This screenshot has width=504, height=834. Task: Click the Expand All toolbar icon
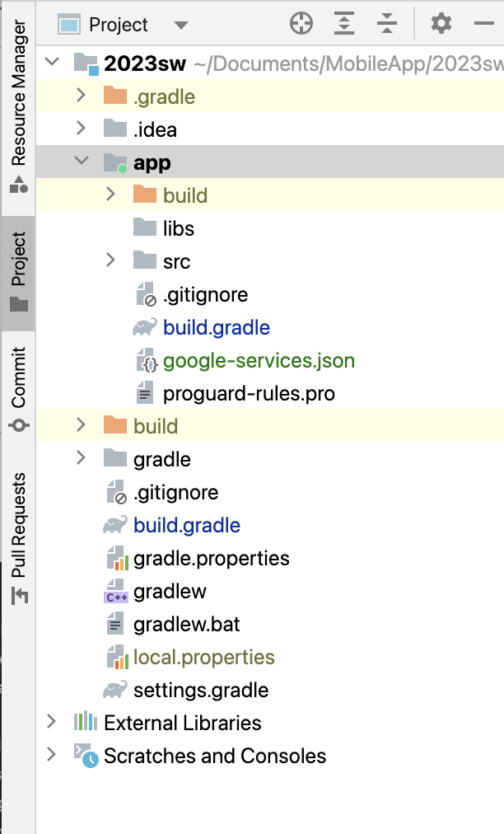coord(344,25)
